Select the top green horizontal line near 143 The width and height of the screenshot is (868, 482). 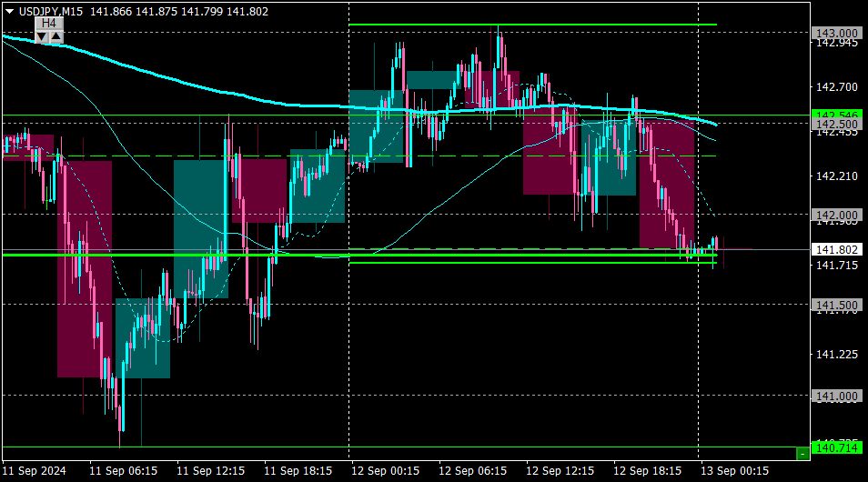click(x=532, y=25)
